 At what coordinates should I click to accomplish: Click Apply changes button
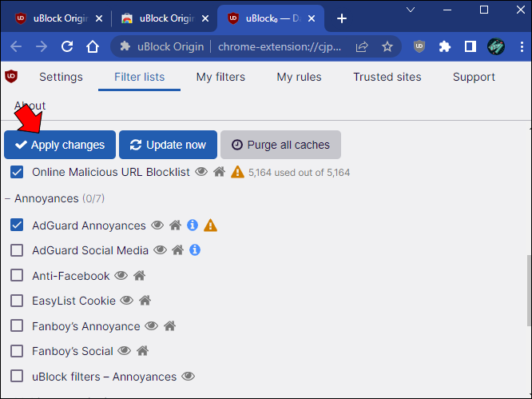tap(60, 145)
